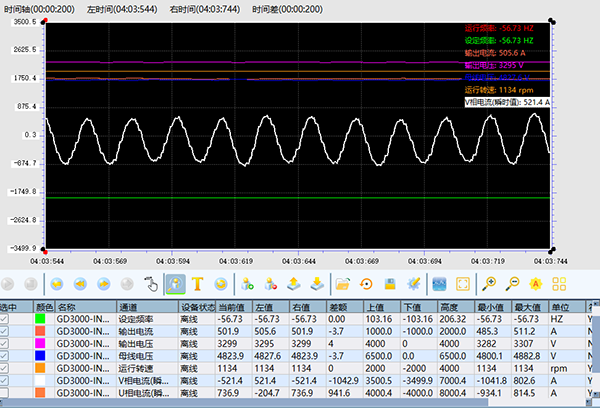Uncheck the 设定频率 row checkbox

(x=5, y=319)
